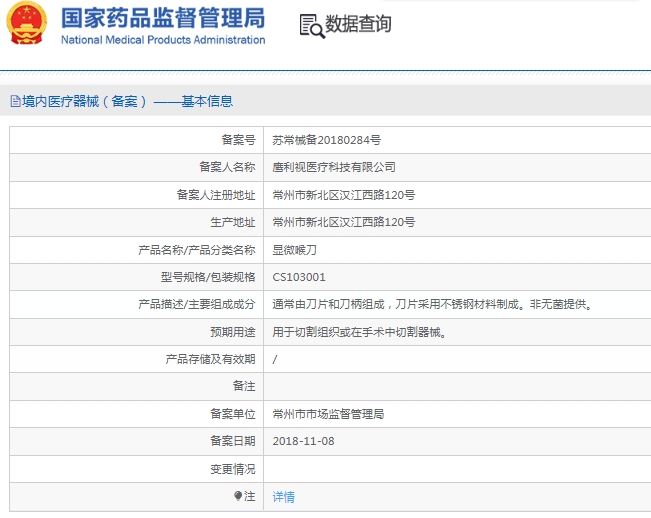The width and height of the screenshot is (651, 518).
Task: Select the value 苏常械备20180284号
Action: 327,140
